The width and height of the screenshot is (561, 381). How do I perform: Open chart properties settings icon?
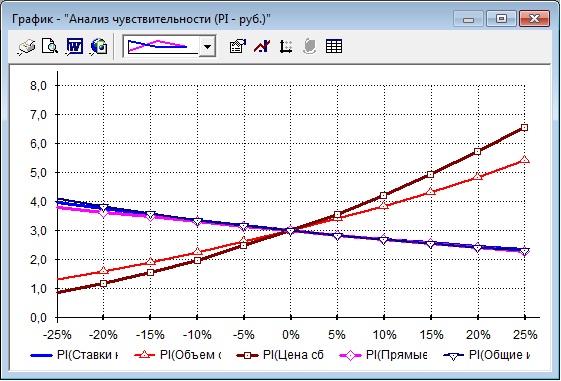pos(238,47)
